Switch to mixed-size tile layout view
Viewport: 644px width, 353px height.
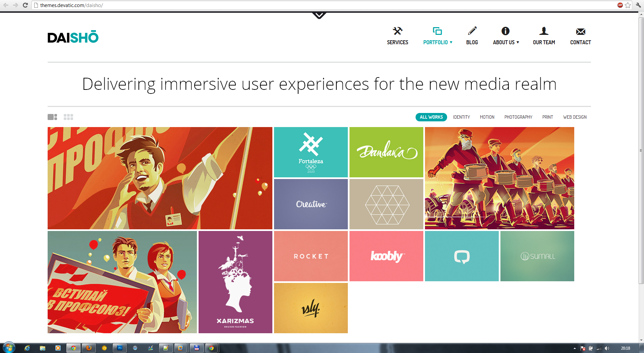coord(52,117)
